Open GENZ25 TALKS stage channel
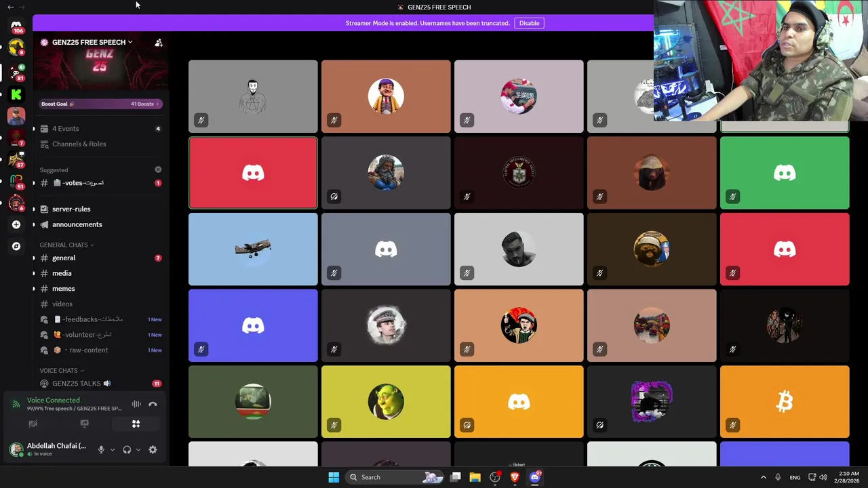 pyautogui.click(x=100, y=384)
